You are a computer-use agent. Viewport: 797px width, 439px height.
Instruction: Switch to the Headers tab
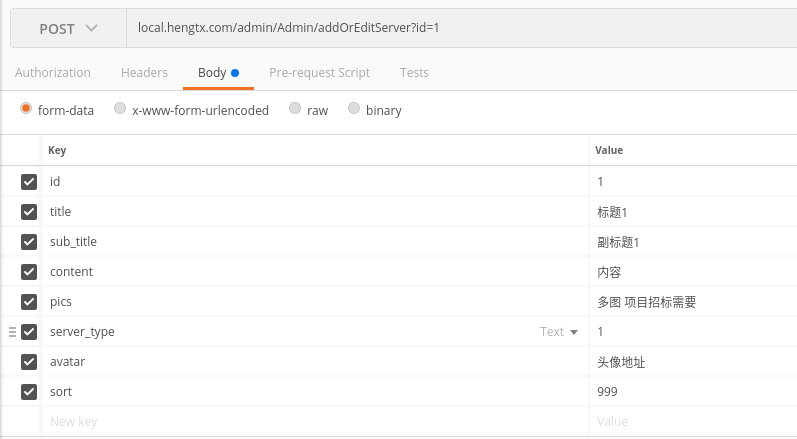[144, 73]
